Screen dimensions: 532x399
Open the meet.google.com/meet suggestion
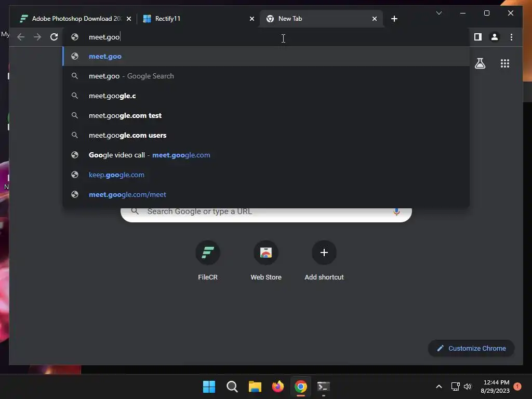(266, 194)
